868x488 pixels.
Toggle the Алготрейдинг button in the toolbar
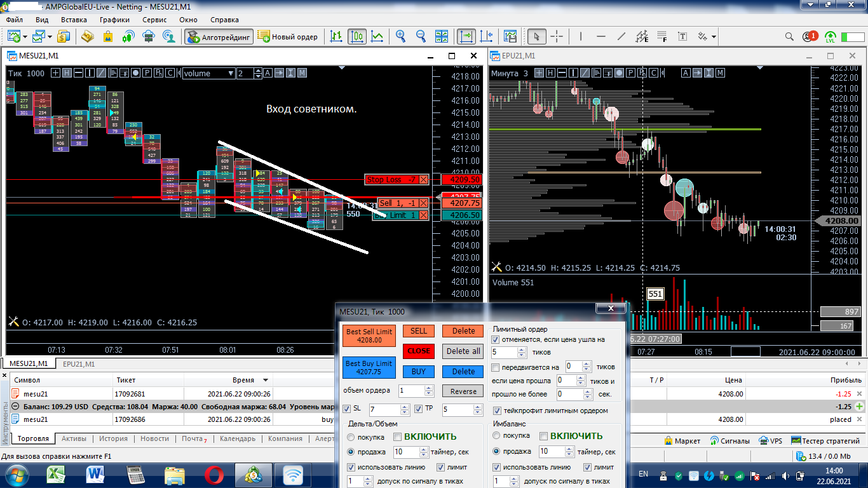(219, 37)
